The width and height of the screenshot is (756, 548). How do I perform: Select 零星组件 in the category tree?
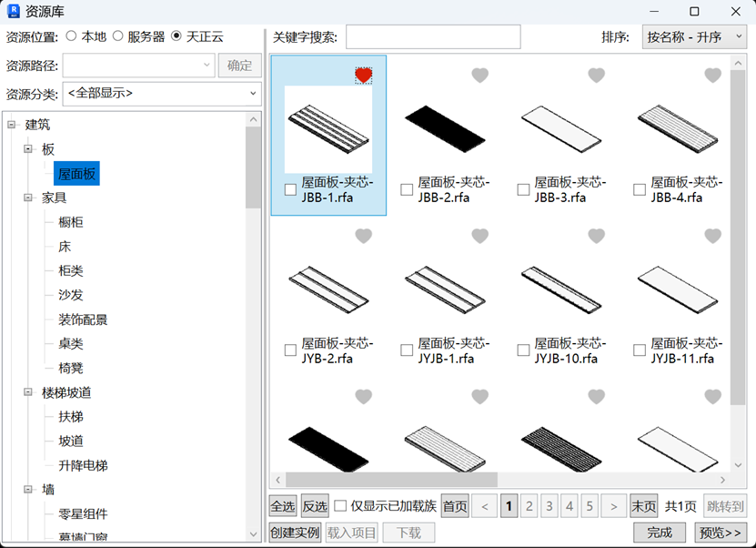(83, 513)
